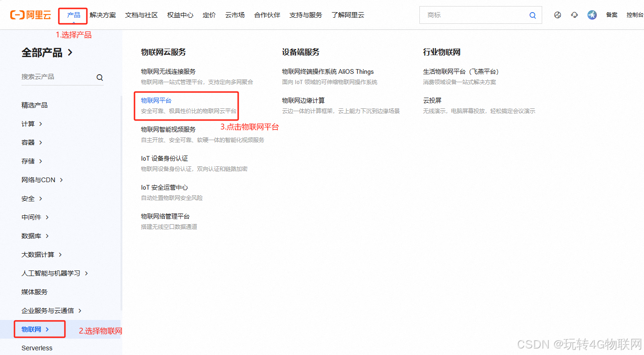Expand the 安全 category
This screenshot has height=355, width=644.
[x=32, y=199]
